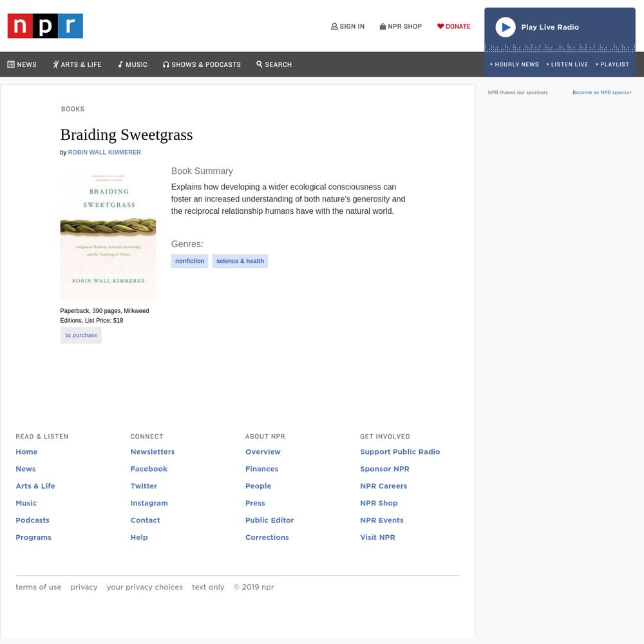Open the NPR Events link
The width and height of the screenshot is (644, 644).
coord(381,520)
